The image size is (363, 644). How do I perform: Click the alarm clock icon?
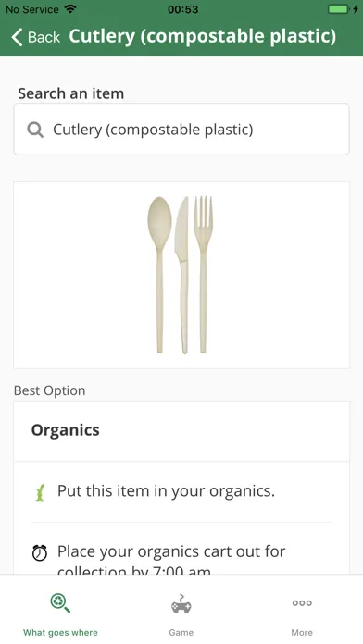tap(40, 552)
